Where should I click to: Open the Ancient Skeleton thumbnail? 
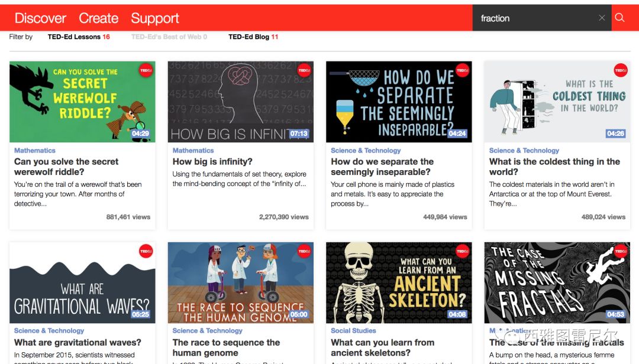pyautogui.click(x=399, y=282)
